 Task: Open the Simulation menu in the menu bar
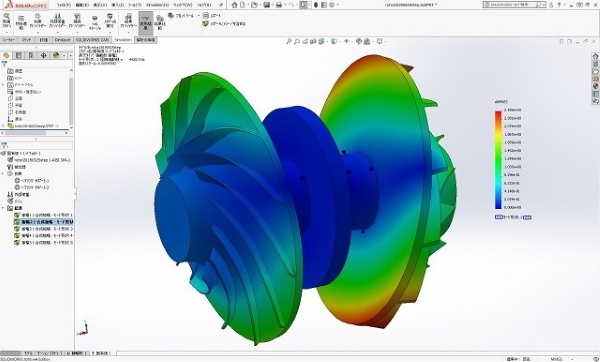[157, 5]
